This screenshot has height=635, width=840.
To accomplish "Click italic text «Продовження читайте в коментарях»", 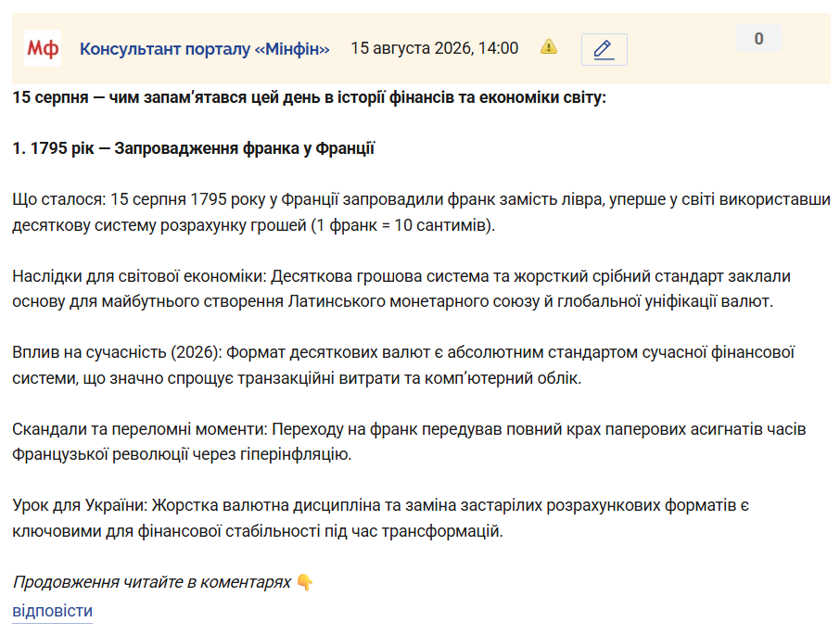I will coord(152,582).
